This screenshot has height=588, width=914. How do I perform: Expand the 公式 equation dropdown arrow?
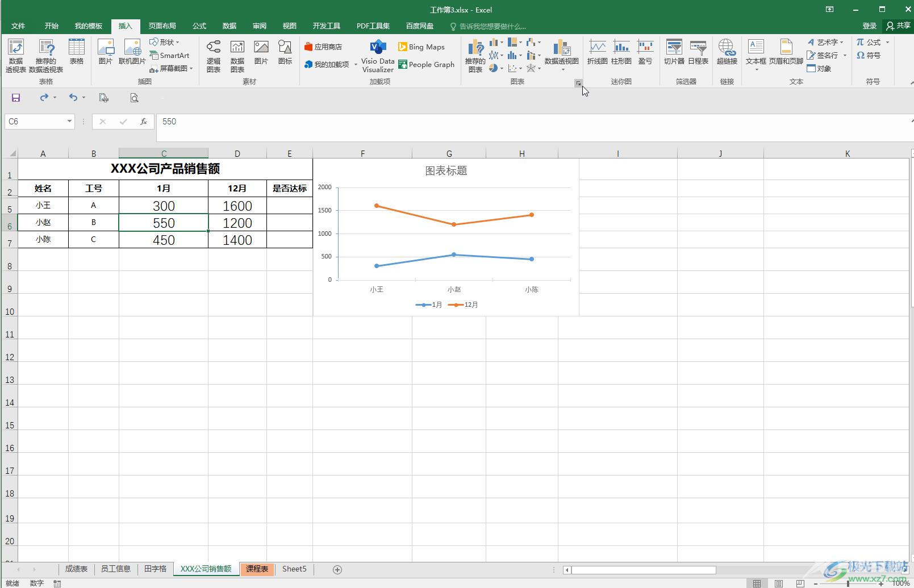point(887,42)
